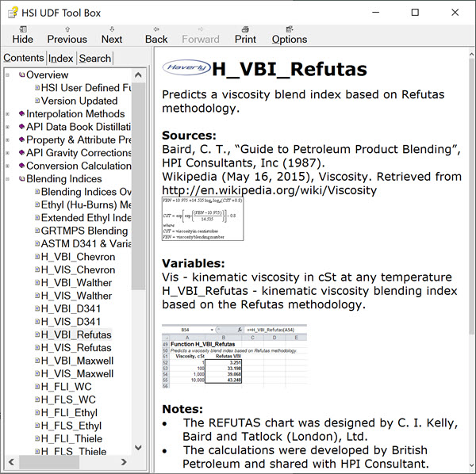Switch to the Search tab
The width and height of the screenshot is (476, 474).
tap(94, 58)
